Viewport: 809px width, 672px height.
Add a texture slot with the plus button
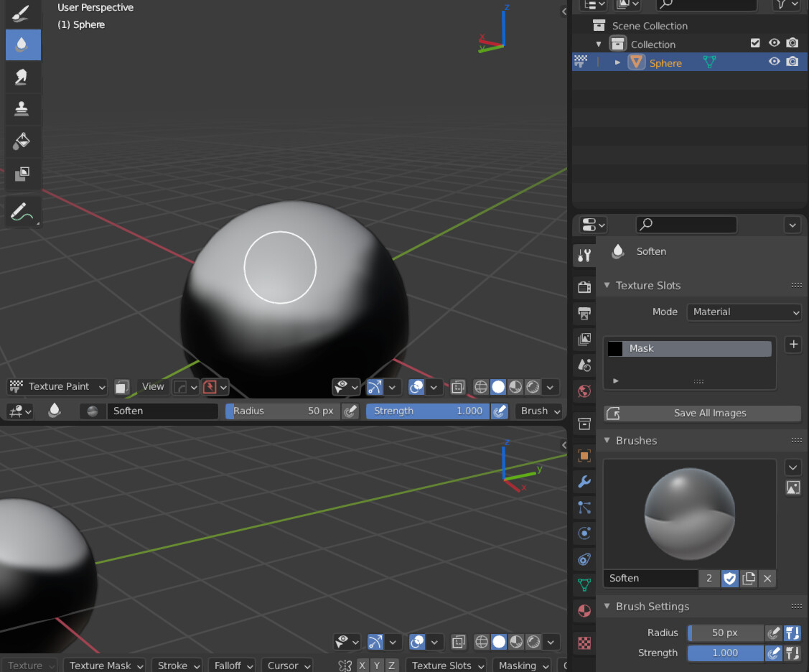(x=792, y=345)
